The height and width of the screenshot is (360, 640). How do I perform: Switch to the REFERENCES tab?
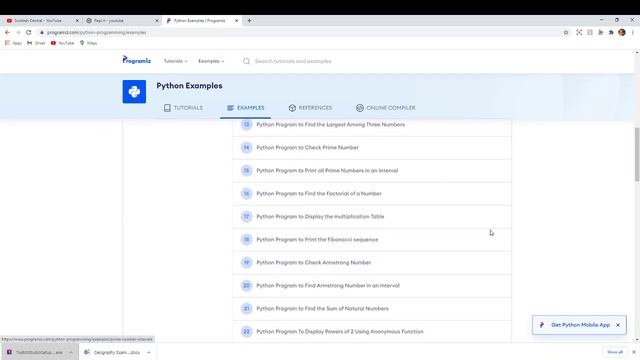310,108
